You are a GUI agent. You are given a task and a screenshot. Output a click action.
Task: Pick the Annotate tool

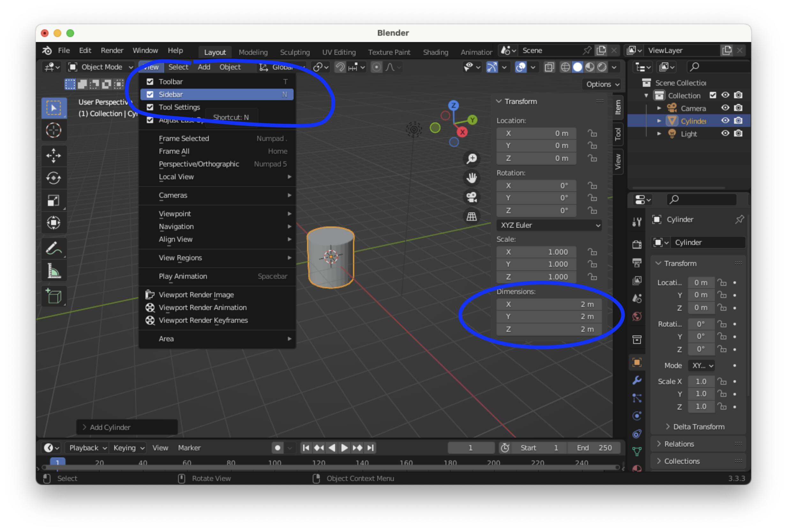point(54,248)
